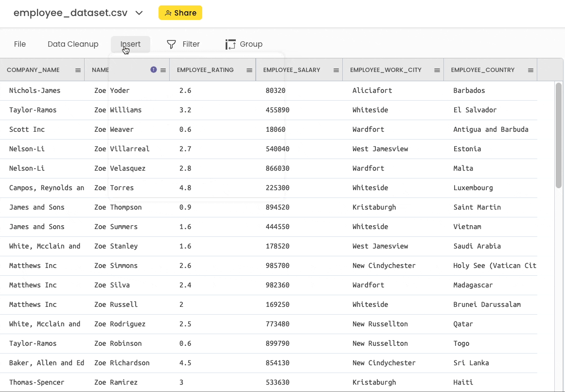The image size is (565, 392).
Task: Expand the employee_dataset.csv file dropdown chevron
Action: point(139,13)
